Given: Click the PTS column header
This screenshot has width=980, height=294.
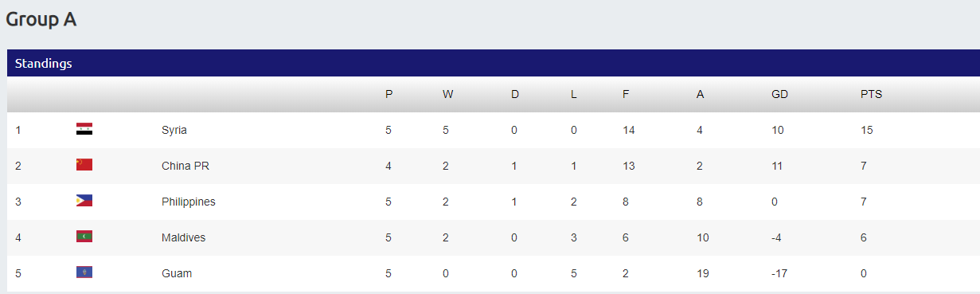Looking at the screenshot, I should pos(871,94).
